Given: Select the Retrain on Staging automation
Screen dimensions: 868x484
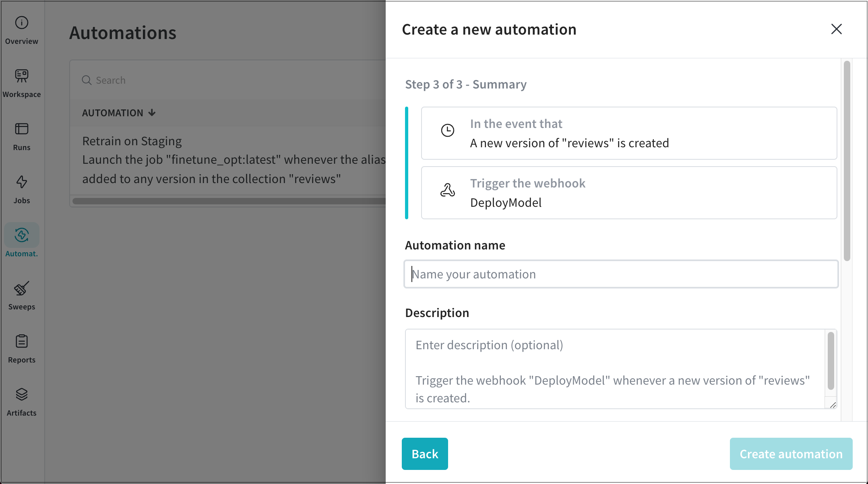Looking at the screenshot, I should tap(132, 141).
